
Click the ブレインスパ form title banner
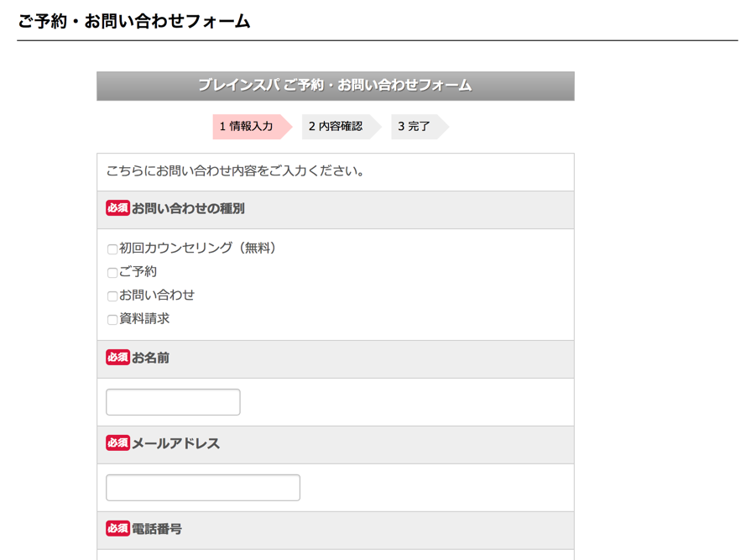point(336,86)
